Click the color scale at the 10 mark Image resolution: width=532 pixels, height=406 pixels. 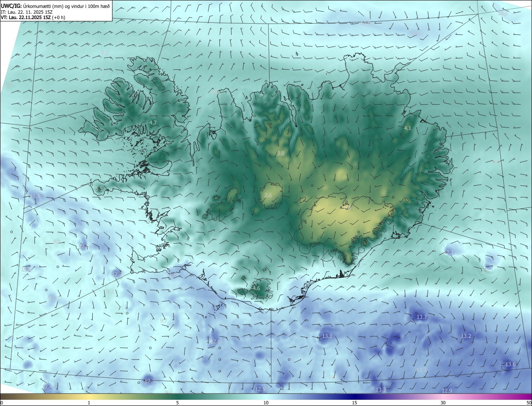[x=266, y=403]
